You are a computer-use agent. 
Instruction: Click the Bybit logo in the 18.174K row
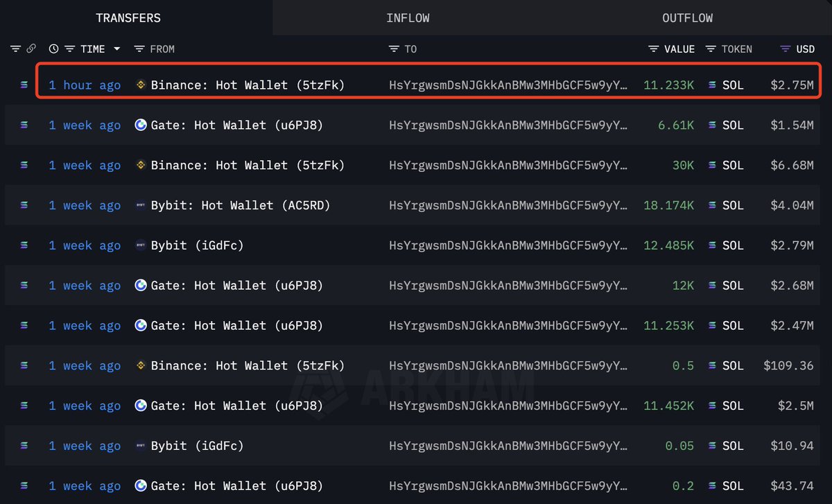click(x=141, y=206)
